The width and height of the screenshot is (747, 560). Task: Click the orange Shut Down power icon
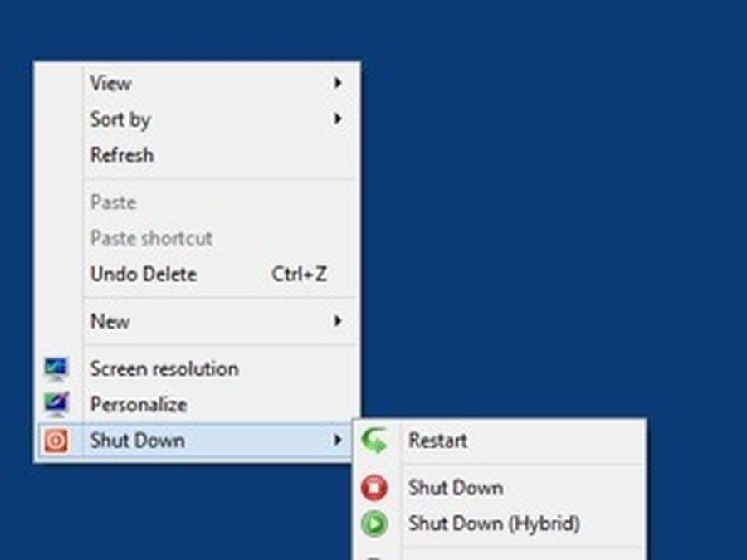coord(56,441)
